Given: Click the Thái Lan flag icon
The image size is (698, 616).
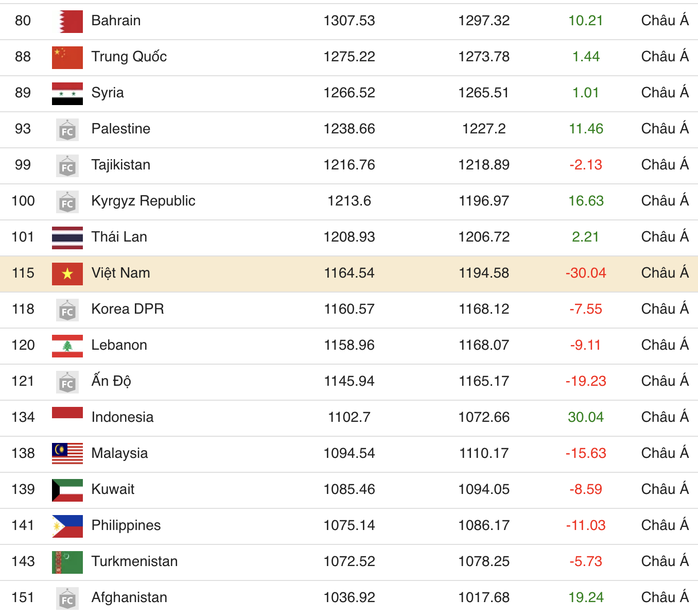Looking at the screenshot, I should pos(67,237).
